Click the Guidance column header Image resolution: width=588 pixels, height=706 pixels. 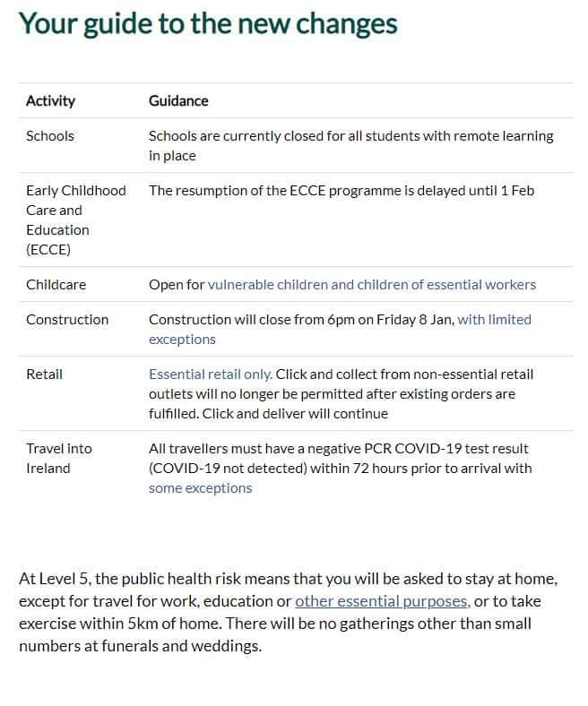[x=178, y=101]
